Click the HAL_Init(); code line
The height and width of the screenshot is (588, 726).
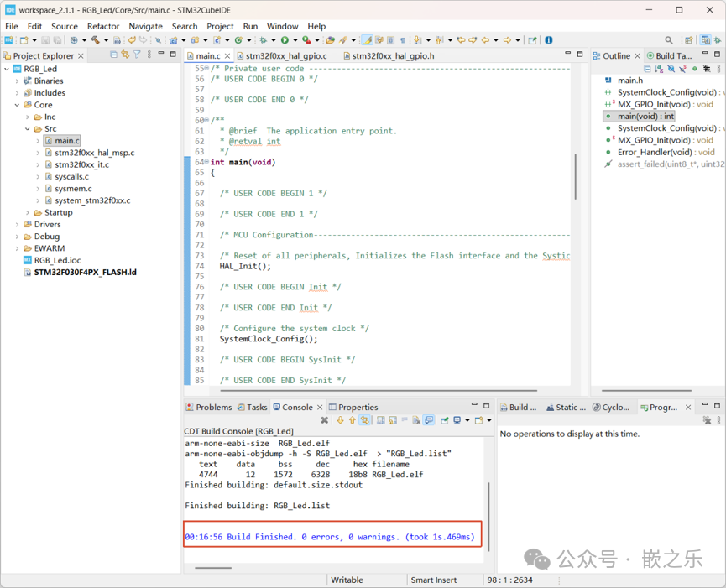click(x=245, y=266)
